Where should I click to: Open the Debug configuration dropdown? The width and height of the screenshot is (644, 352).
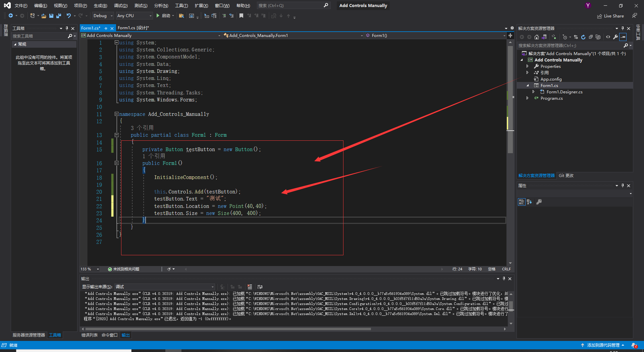tap(102, 15)
